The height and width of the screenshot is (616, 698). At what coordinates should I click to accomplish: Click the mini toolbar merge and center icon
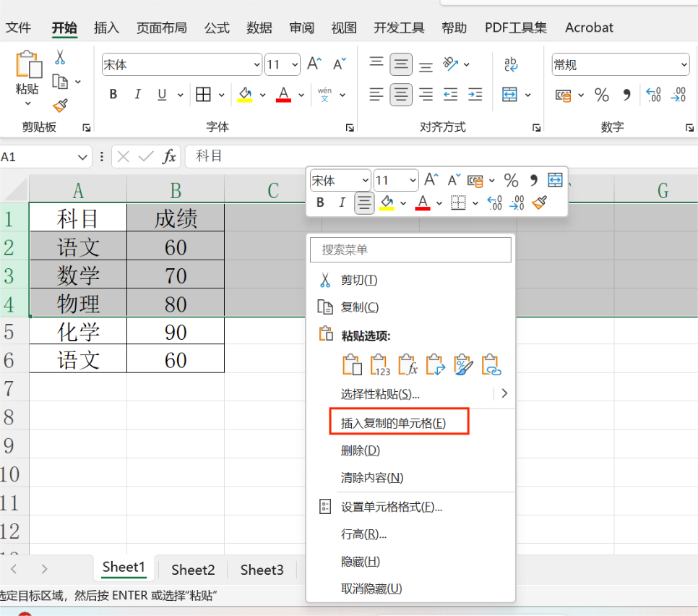coord(555,180)
